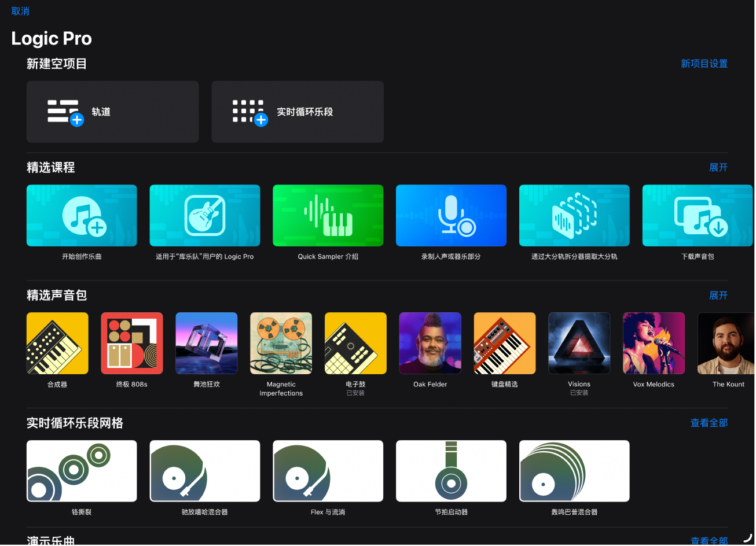The height and width of the screenshot is (546, 756).
Task: Select the '轨道' label text
Action: point(101,112)
